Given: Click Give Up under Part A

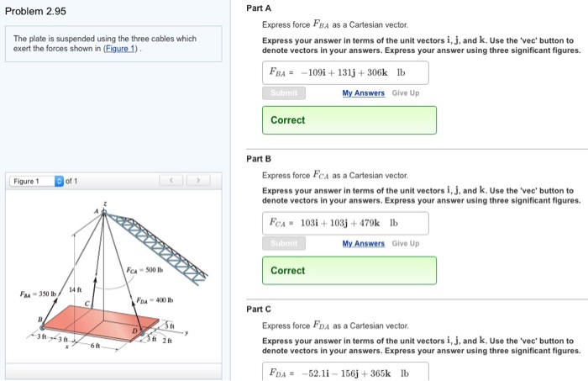Looking at the screenshot, I should (x=406, y=93).
